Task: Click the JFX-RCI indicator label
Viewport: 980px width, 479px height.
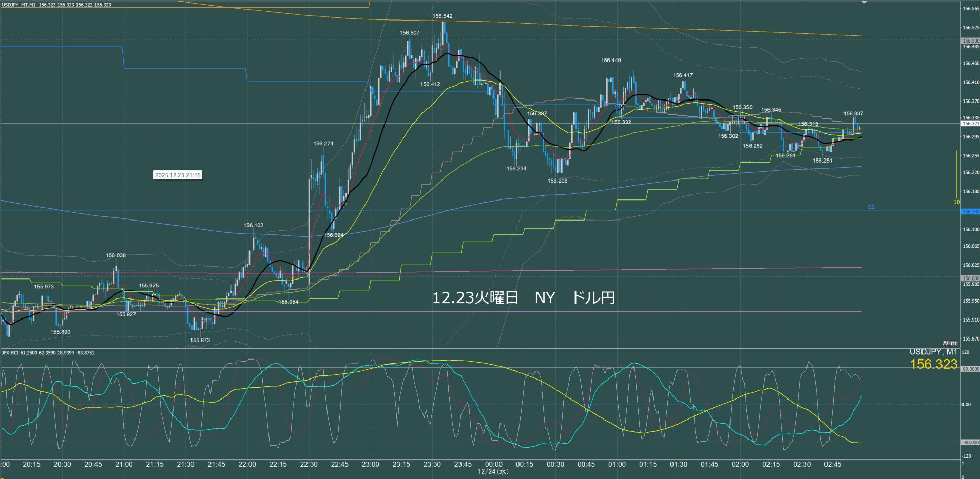Action: click(x=48, y=353)
